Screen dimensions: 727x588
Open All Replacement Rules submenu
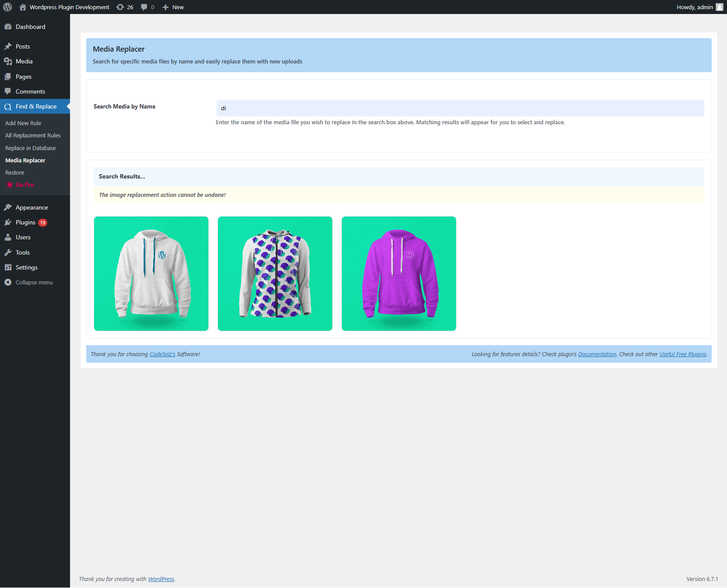[x=33, y=135]
